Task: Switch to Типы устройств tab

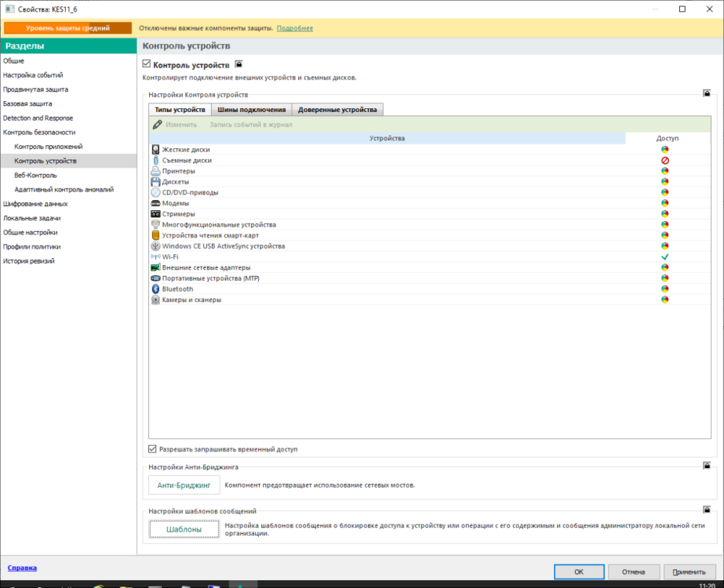Action: [180, 110]
